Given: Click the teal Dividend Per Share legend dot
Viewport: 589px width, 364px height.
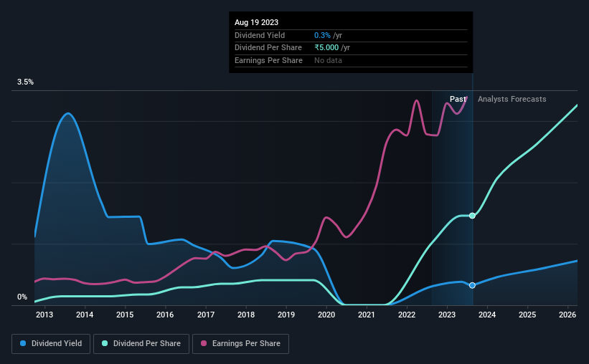Looking at the screenshot, I should [105, 343].
